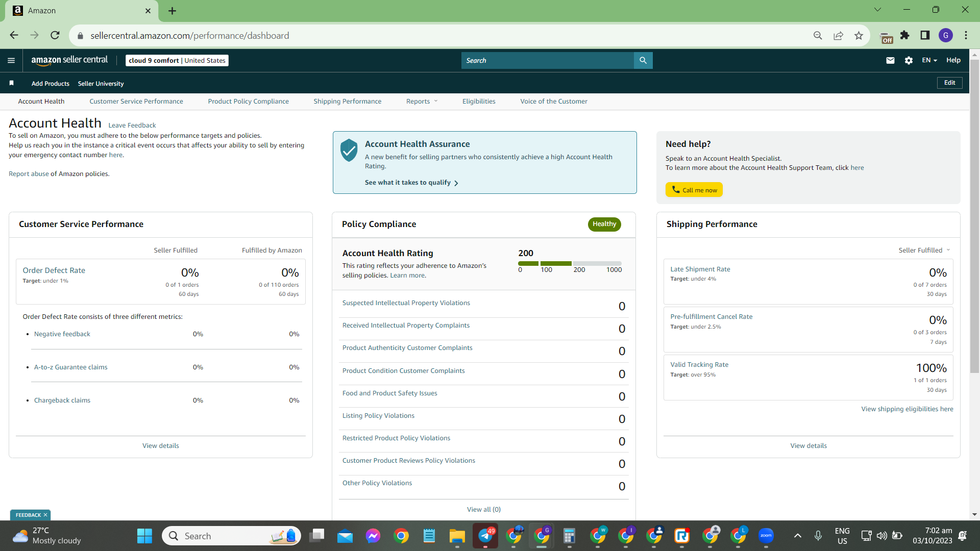980x551 pixels.
Task: Click the Seller Central search field
Action: [x=548, y=60]
